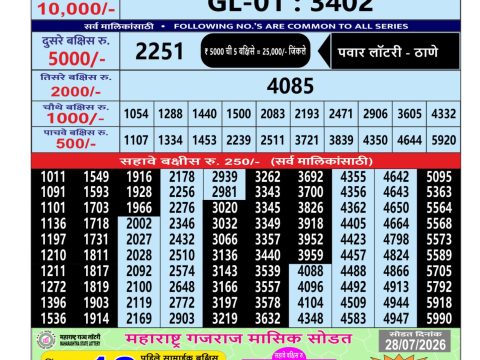Click sixth prize number 2178

pyautogui.click(x=182, y=177)
